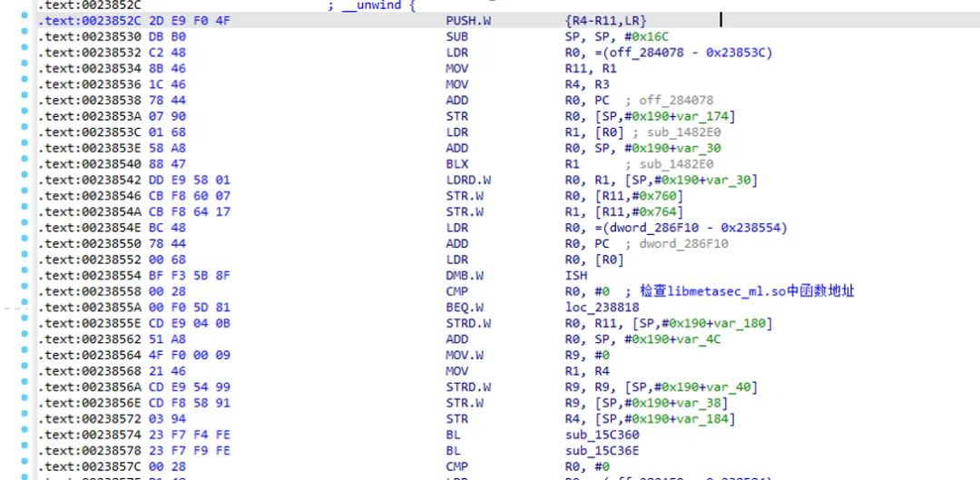The image size is (980, 480).
Task: Click the DMB.W mnemonic
Action: 465,276
